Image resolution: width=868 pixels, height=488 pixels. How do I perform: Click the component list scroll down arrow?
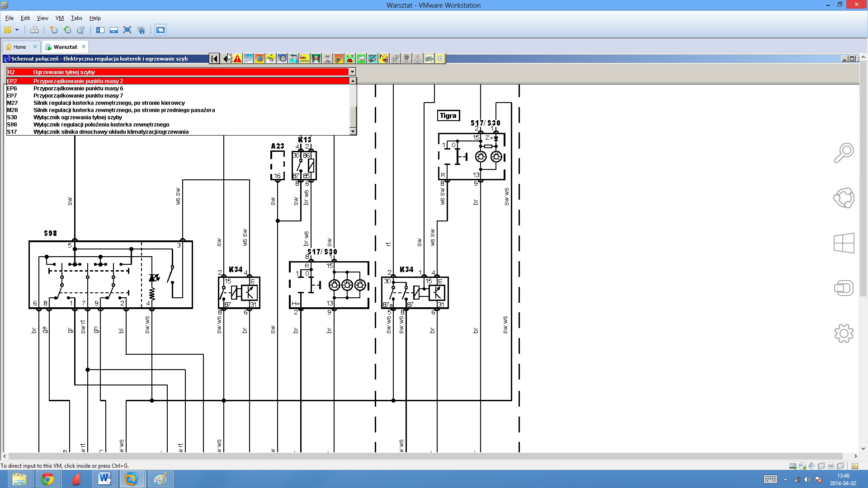pyautogui.click(x=353, y=131)
